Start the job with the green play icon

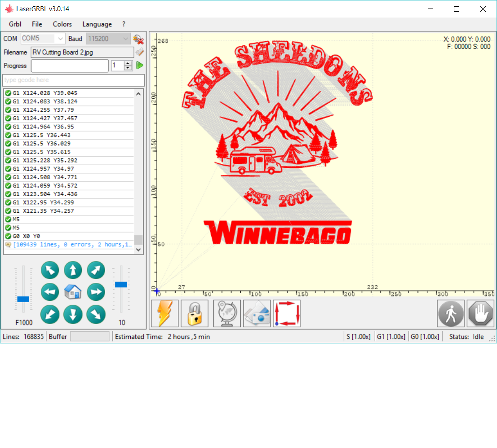point(139,66)
